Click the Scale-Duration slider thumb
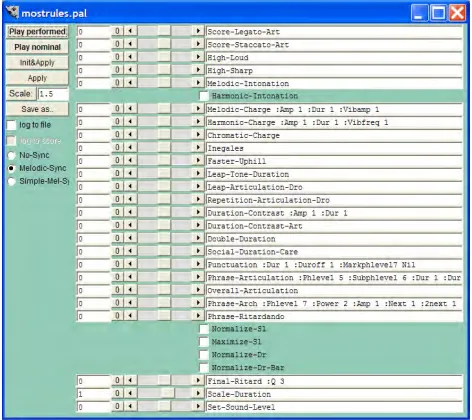The width and height of the screenshot is (472, 420). tap(168, 393)
